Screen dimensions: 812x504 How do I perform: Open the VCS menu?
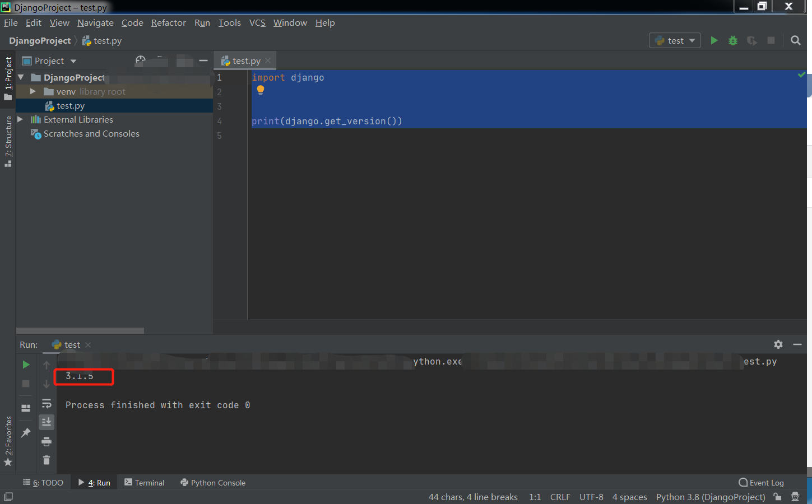click(x=257, y=22)
